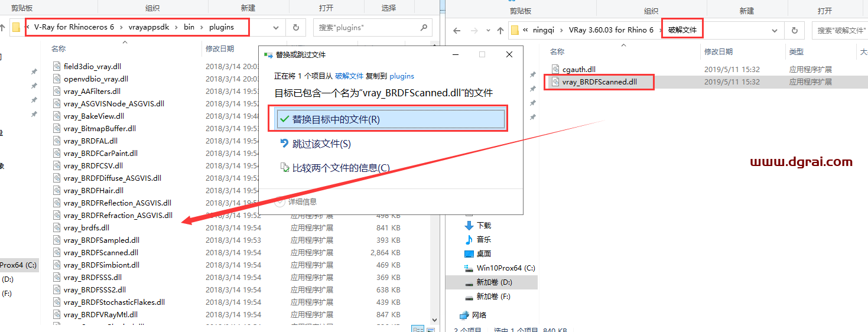Open the plugins address bar history dropdown
Screen dimensions: 868x332
point(276,28)
